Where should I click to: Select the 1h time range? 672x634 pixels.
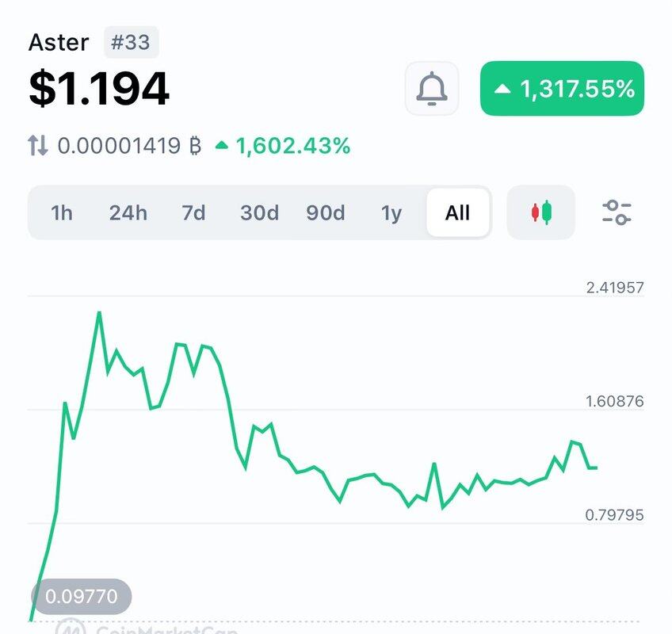(x=62, y=212)
